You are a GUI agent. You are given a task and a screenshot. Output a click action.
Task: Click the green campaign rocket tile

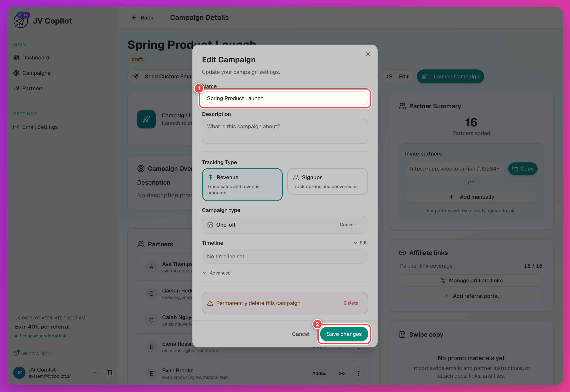tap(146, 119)
